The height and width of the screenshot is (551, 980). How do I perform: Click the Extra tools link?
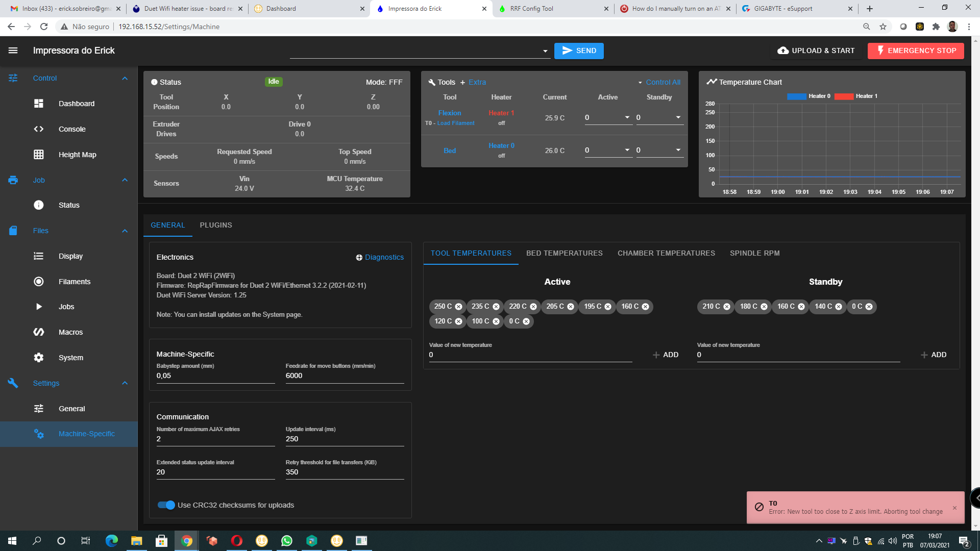(473, 82)
